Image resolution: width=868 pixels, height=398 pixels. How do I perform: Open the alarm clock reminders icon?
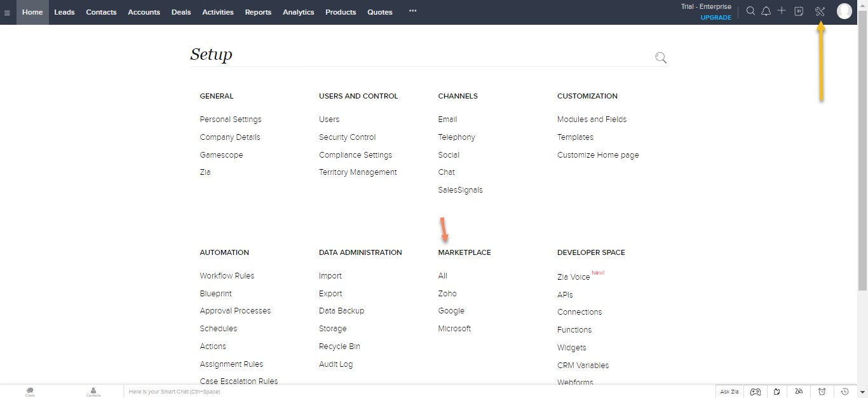point(822,392)
